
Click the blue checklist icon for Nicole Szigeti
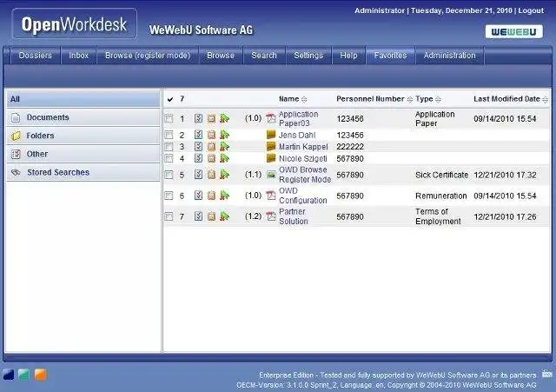pos(198,158)
